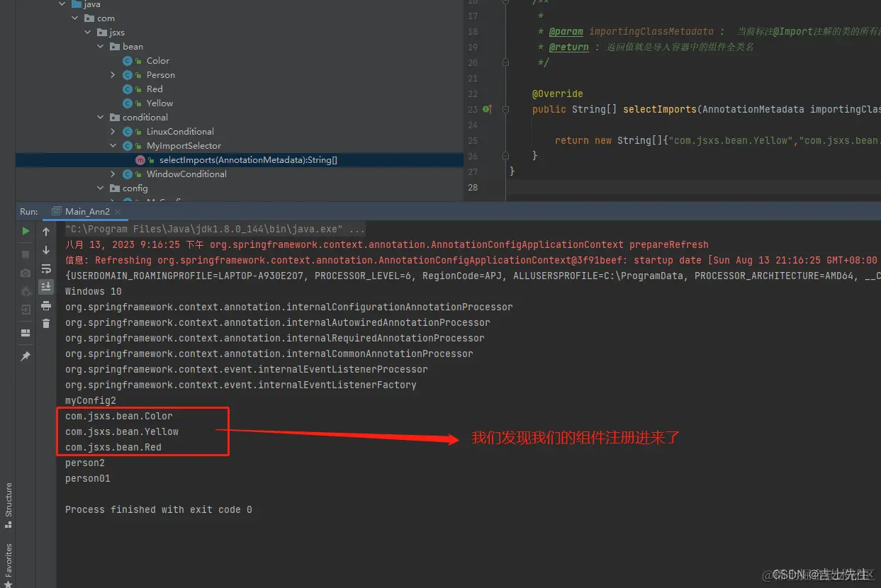Expand the WindowConditional class node
Viewport: 881px width, 588px height.
click(113, 174)
